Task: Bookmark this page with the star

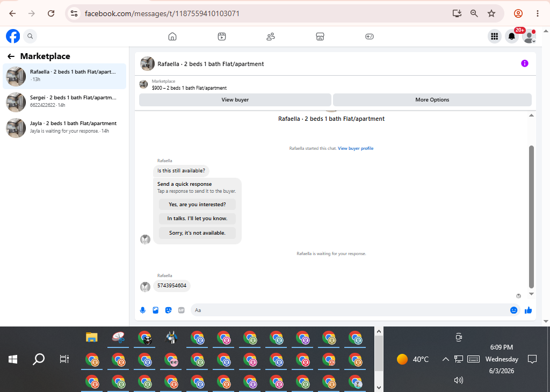Action: [491, 13]
